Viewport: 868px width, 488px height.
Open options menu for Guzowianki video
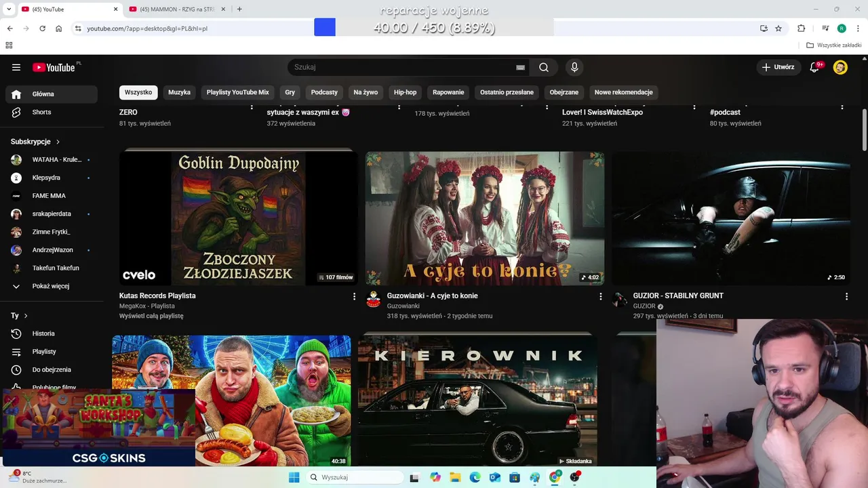coord(600,296)
